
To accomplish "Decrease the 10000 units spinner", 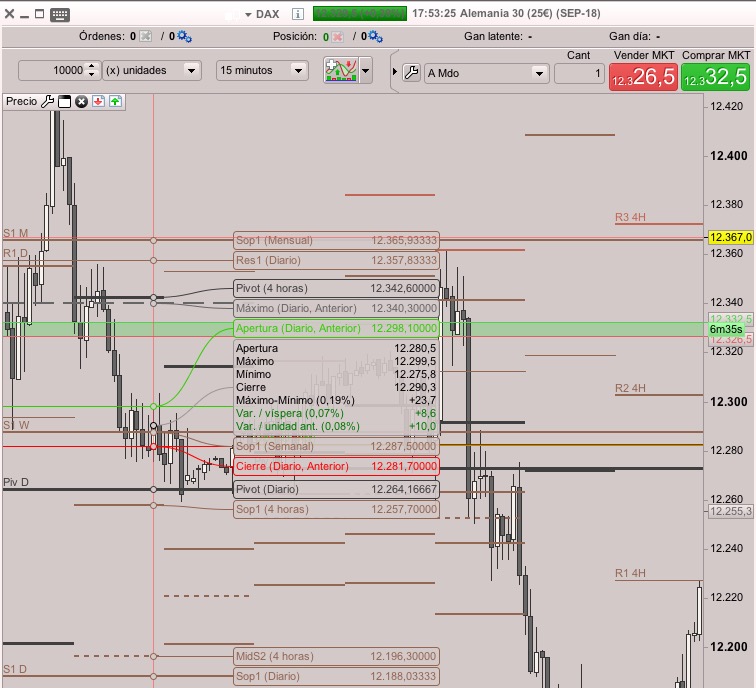I will click(92, 75).
